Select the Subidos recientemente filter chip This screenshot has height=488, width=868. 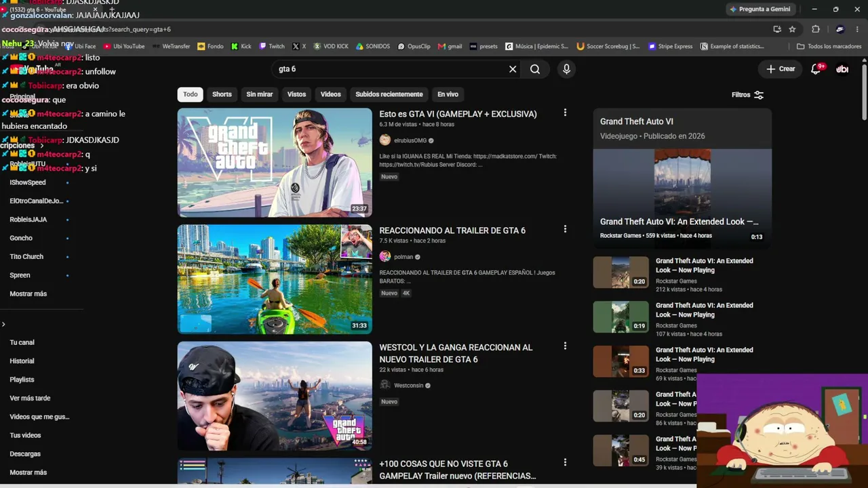389,94
